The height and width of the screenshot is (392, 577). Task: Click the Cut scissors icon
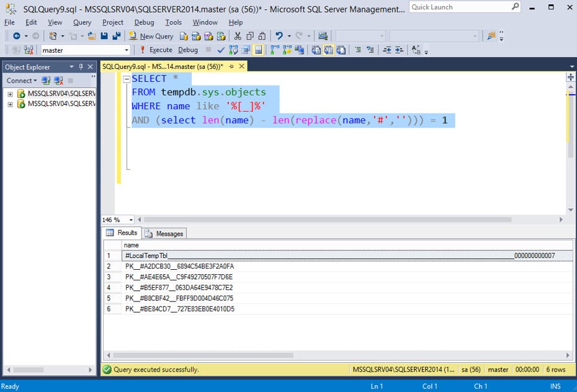coord(238,36)
